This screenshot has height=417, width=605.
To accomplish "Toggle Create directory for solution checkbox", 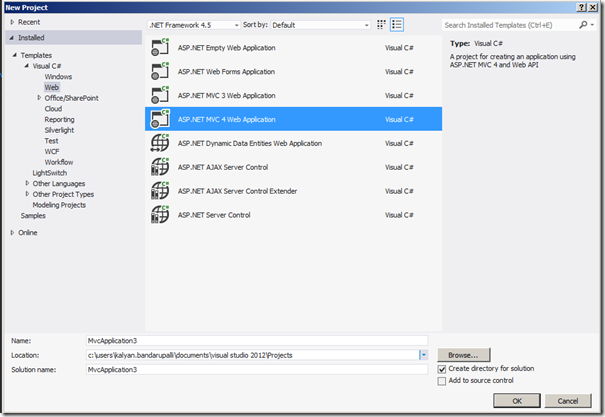I will click(x=442, y=369).
